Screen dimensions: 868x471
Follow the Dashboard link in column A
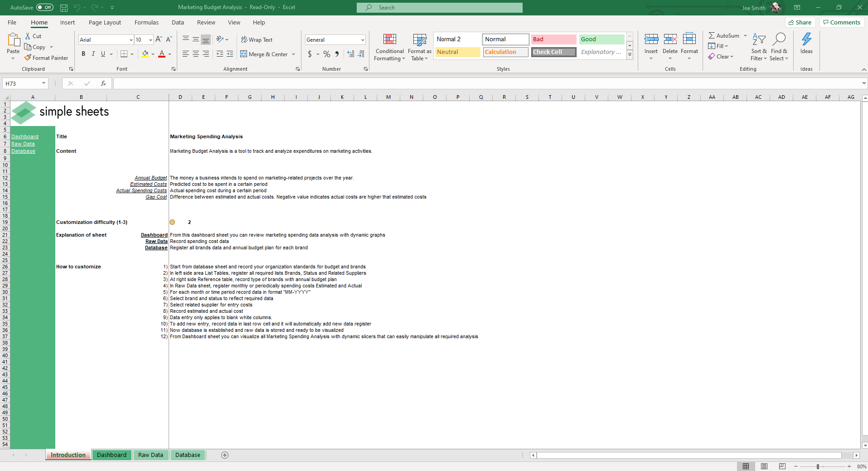(x=25, y=136)
